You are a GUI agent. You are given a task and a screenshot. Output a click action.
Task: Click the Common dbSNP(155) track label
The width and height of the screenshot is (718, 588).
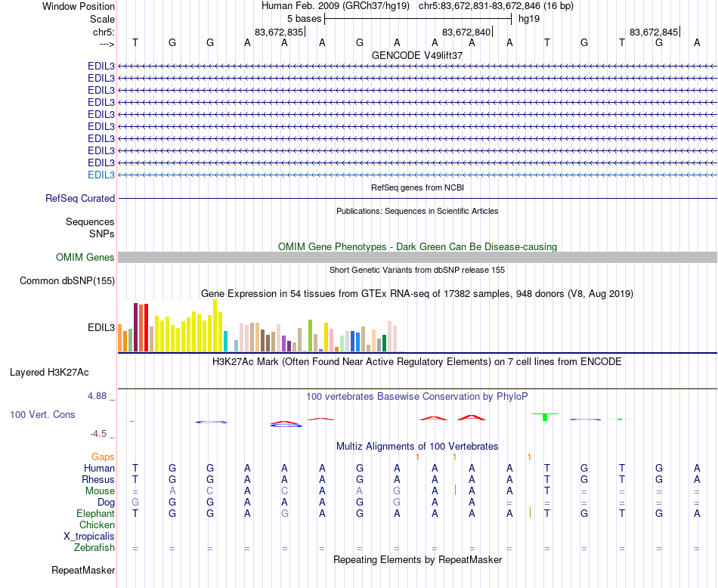67,280
